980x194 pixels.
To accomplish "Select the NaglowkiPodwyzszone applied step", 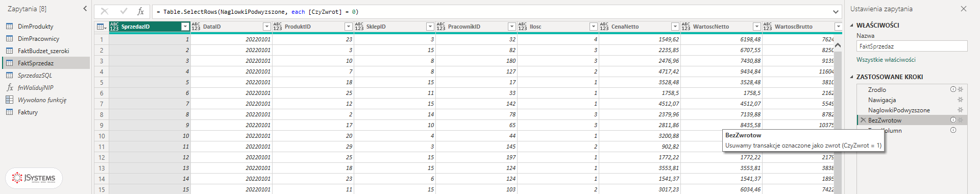I will (x=899, y=110).
